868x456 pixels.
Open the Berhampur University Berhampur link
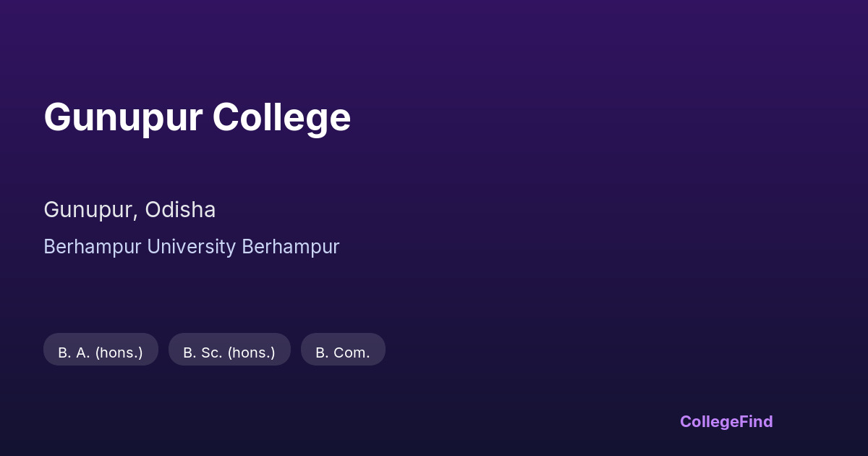[x=191, y=247]
